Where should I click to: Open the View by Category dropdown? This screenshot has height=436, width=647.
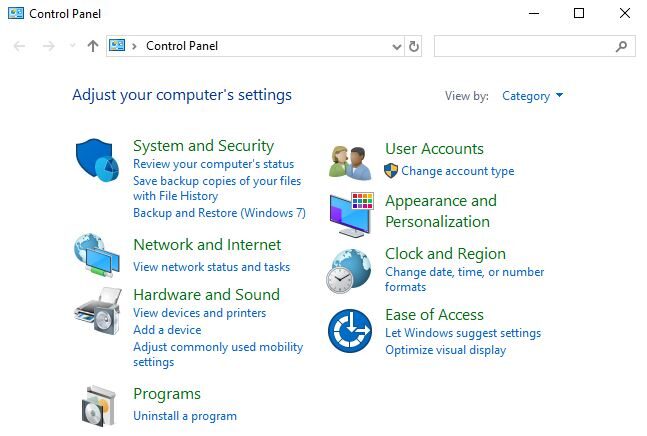(x=532, y=96)
